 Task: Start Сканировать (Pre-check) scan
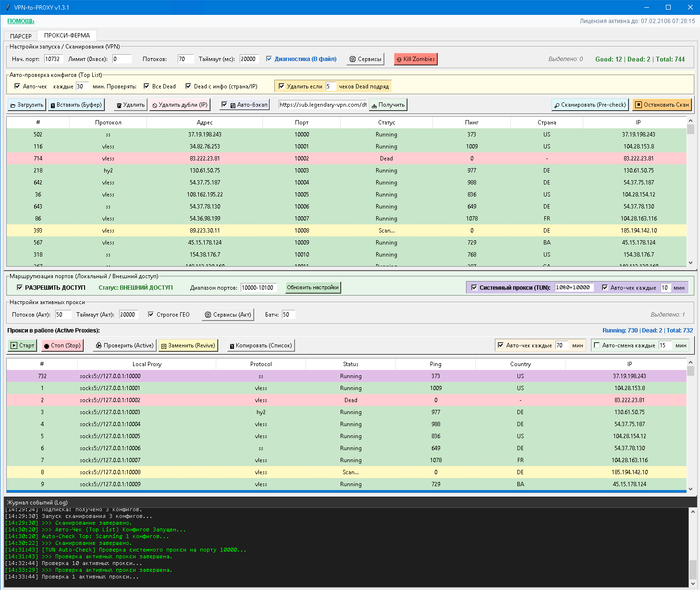(x=590, y=105)
